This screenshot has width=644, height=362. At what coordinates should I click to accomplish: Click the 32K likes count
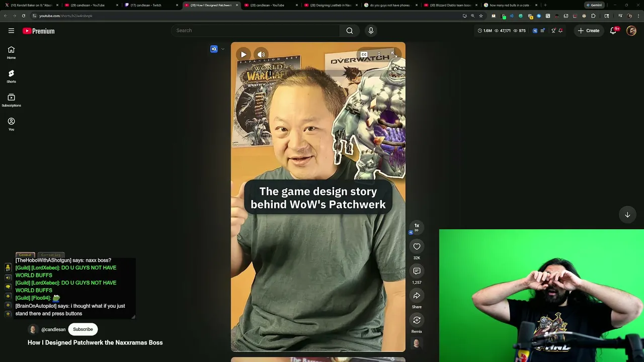[417, 258]
